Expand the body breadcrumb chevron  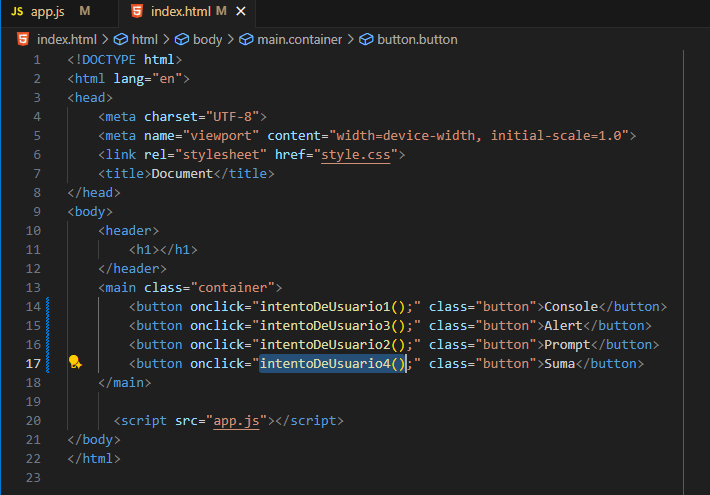231,40
